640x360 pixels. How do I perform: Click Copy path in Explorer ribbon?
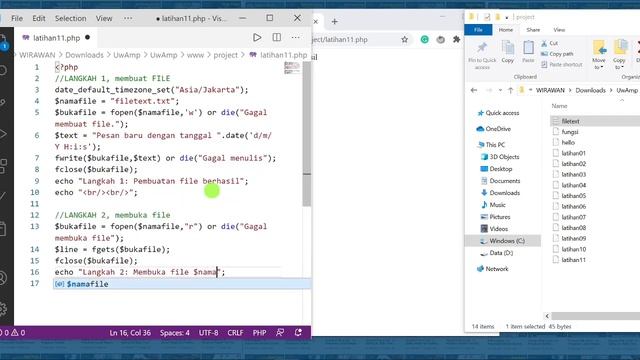tap(557, 54)
